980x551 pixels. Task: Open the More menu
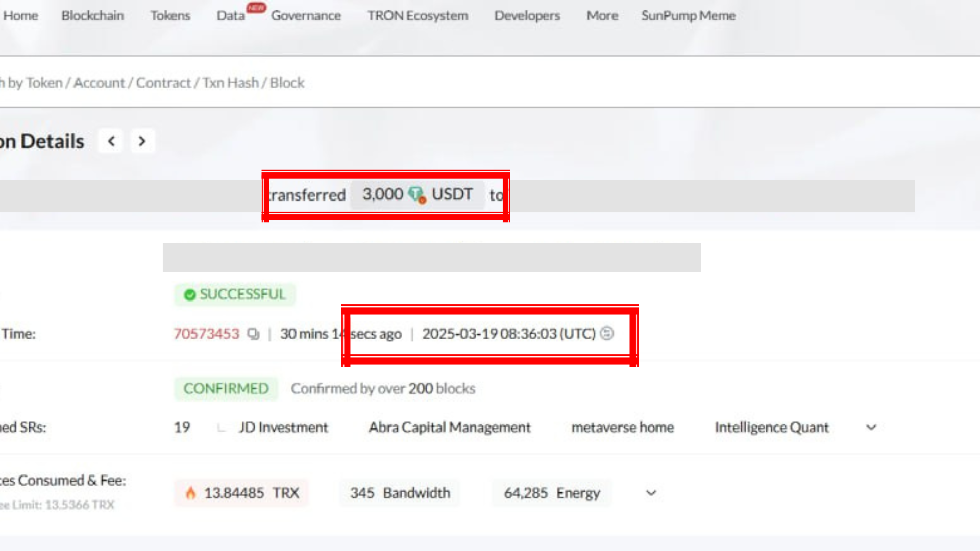coord(602,16)
